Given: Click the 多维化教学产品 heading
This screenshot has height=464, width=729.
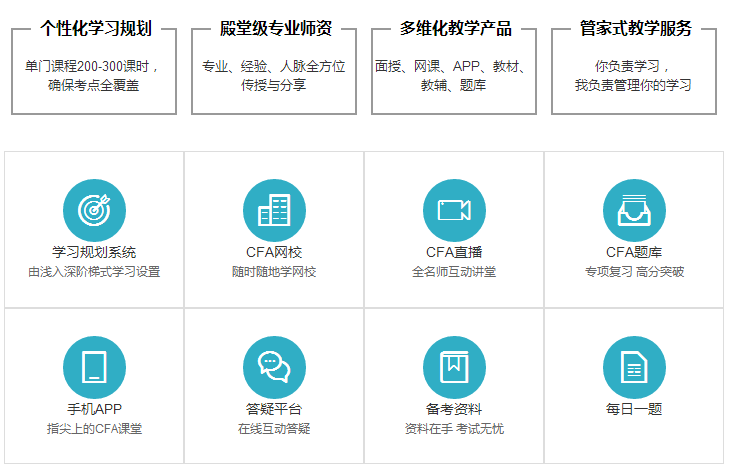Looking at the screenshot, I should (x=454, y=28).
